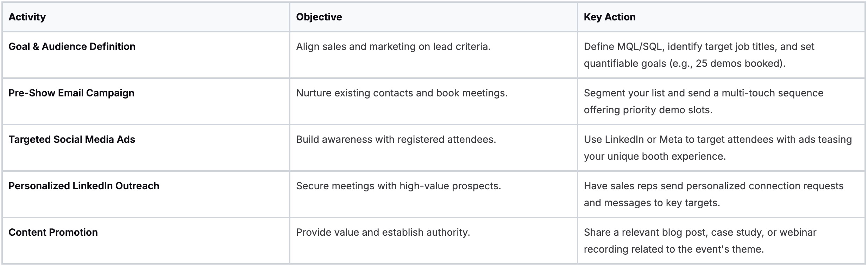
Task: Click 'Provide value and establish authority' text
Action: click(x=383, y=232)
